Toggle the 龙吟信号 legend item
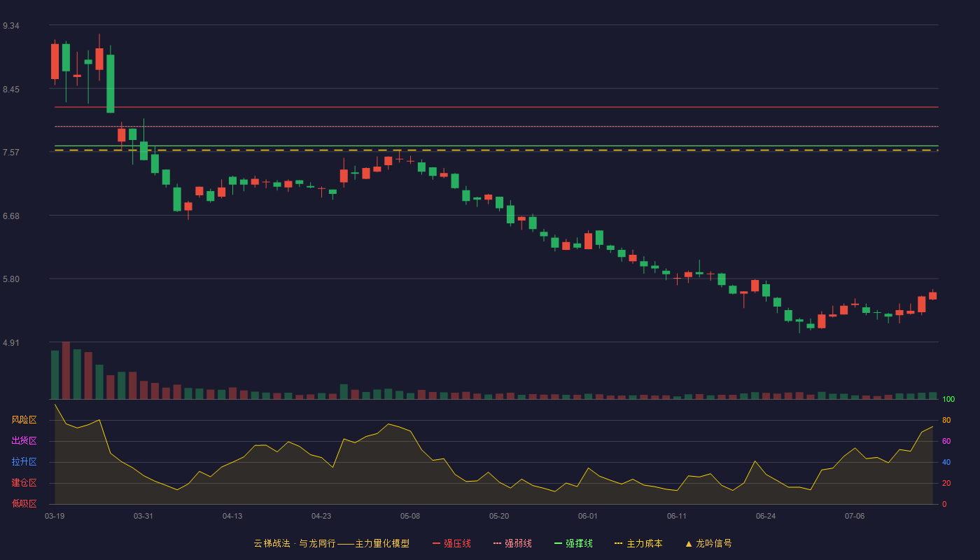The height and width of the screenshot is (560, 980). tap(708, 543)
